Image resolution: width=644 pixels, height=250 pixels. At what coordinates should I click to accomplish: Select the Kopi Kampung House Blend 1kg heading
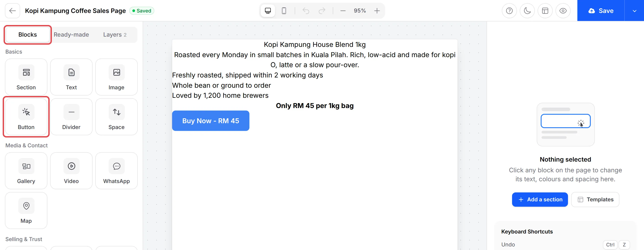point(315,44)
